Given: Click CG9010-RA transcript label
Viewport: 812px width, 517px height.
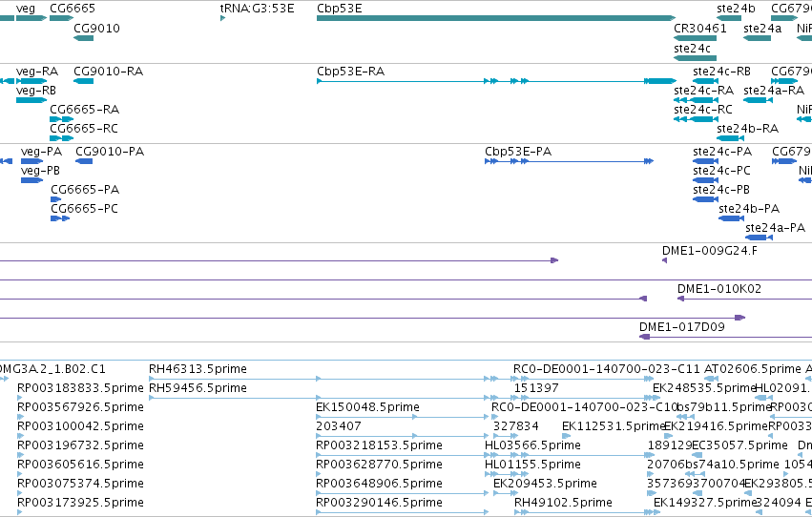Looking at the screenshot, I should pyautogui.click(x=108, y=71).
